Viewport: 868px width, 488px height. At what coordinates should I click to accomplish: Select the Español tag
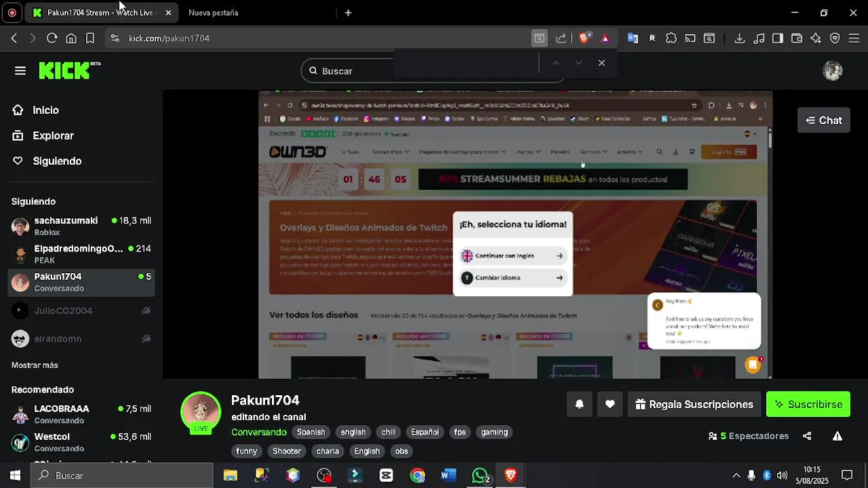click(425, 432)
